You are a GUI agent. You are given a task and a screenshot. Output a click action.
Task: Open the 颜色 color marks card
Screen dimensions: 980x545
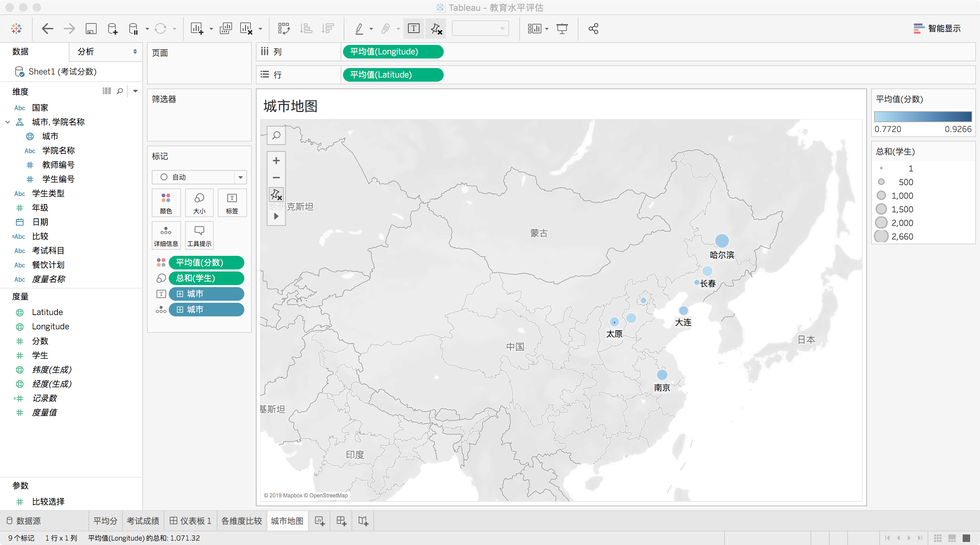tap(166, 203)
